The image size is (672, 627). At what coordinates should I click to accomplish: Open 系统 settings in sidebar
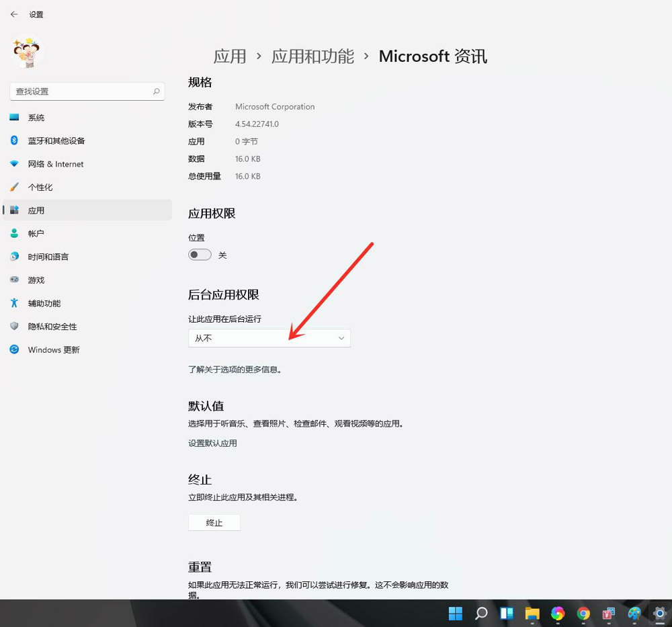pyautogui.click(x=87, y=118)
